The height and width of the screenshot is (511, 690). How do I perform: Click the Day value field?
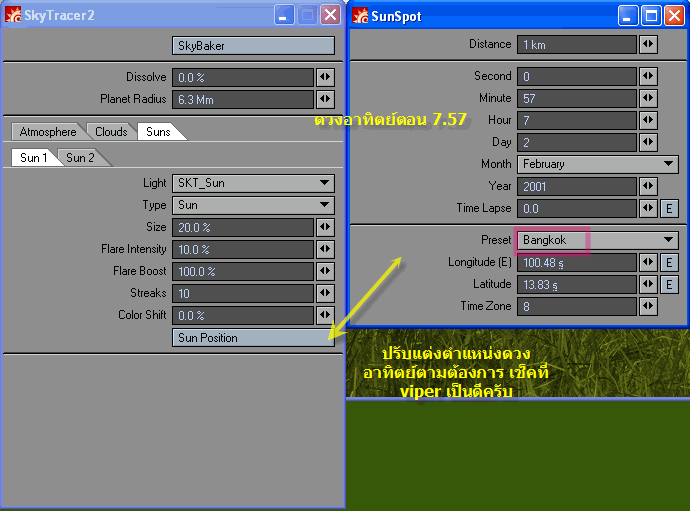[577, 143]
